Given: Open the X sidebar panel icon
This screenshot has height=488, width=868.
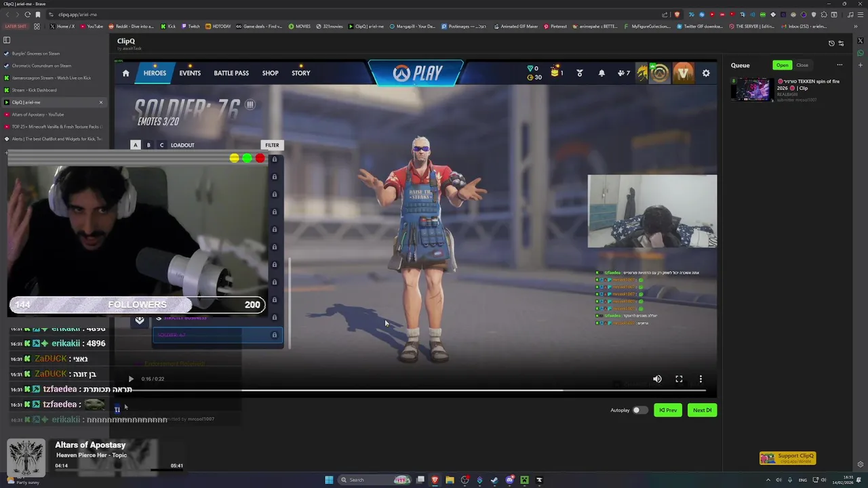Looking at the screenshot, I should (861, 40).
